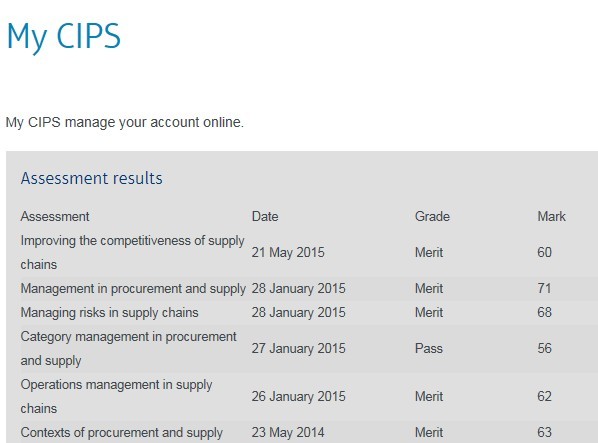The width and height of the screenshot is (598, 443).
Task: Click the 27 January 2015 date cell
Action: [298, 348]
